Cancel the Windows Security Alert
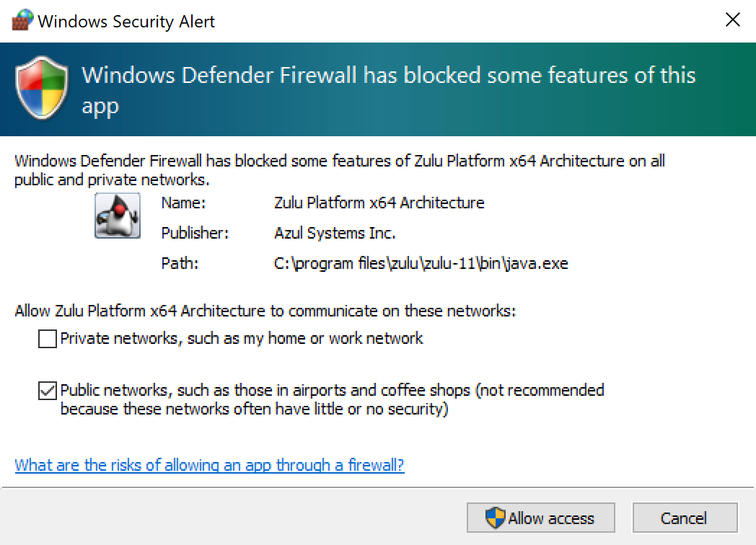Viewport: 756px width, 545px height. pyautogui.click(x=685, y=518)
